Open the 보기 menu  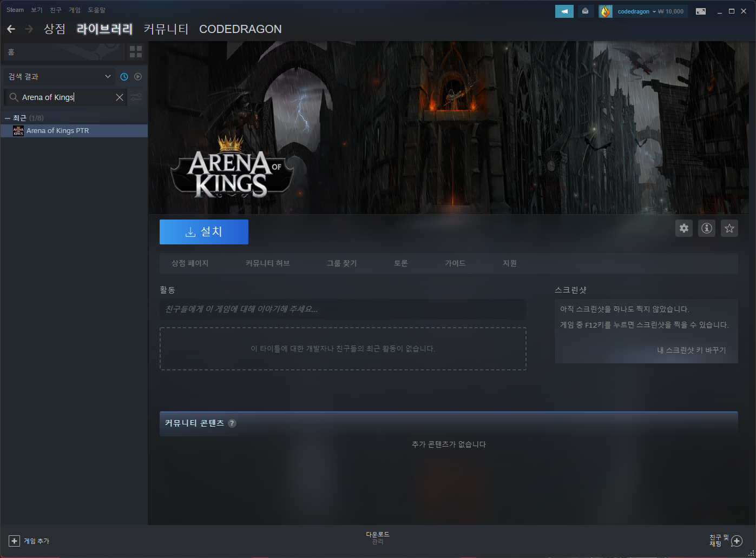tap(37, 10)
